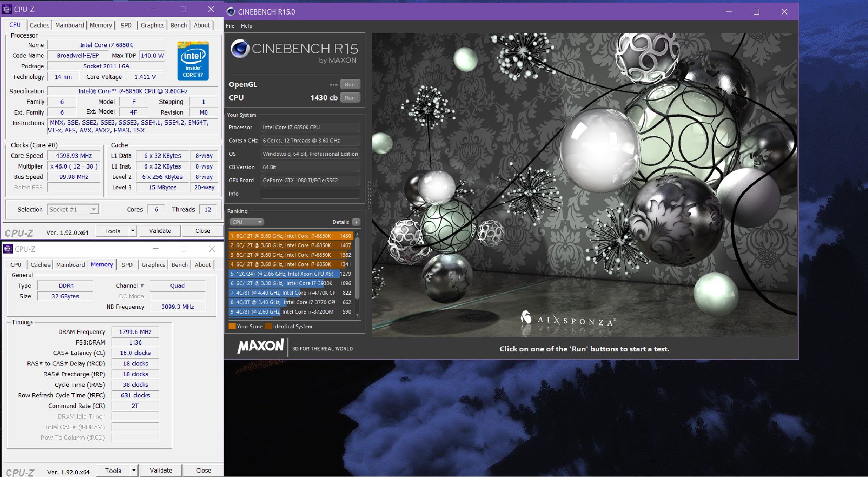Open the Memory tab in the top CPU-Z window

[101, 25]
